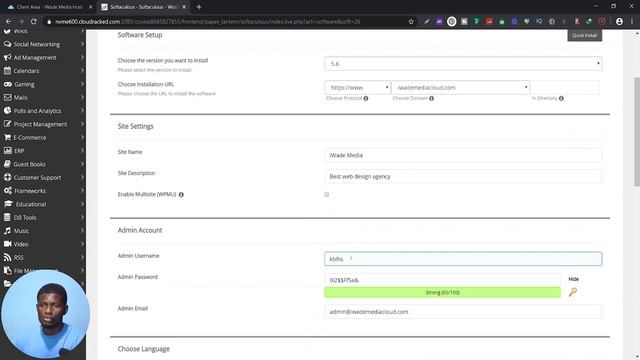The image size is (640, 360).
Task: Reload the page in browser
Action: pos(33,22)
